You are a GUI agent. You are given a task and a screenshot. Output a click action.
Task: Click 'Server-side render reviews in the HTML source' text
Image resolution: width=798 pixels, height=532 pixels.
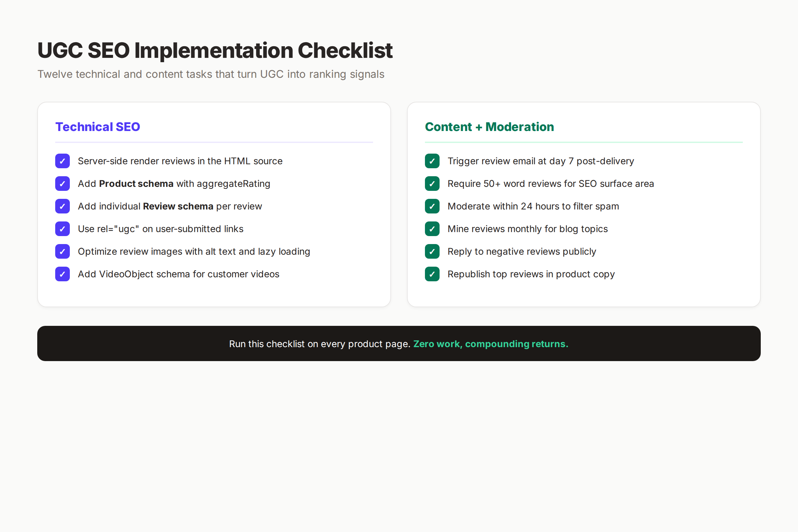coord(180,161)
